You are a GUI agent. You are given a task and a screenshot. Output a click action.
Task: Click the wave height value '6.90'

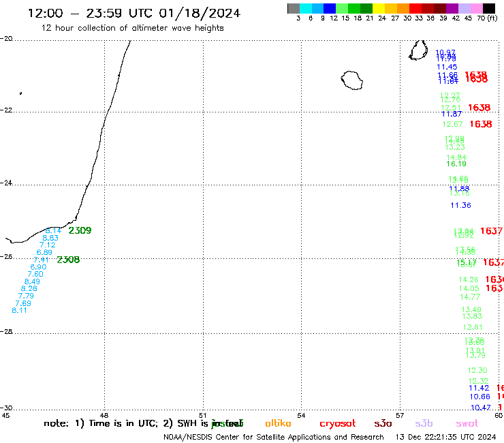pos(39,267)
